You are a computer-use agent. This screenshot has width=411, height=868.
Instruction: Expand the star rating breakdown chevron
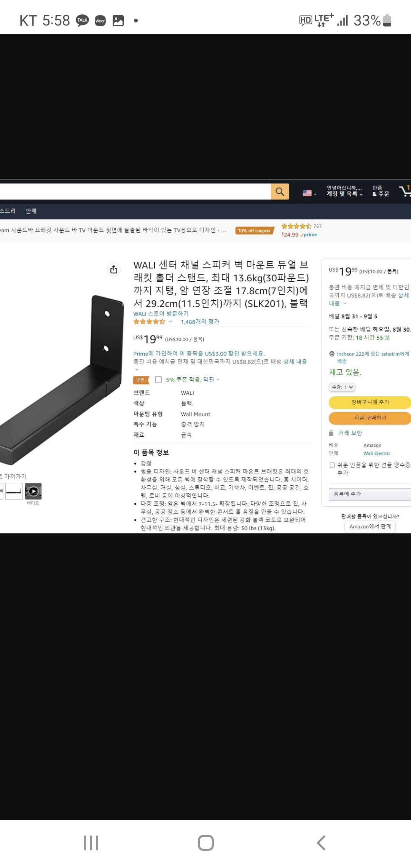pos(170,322)
